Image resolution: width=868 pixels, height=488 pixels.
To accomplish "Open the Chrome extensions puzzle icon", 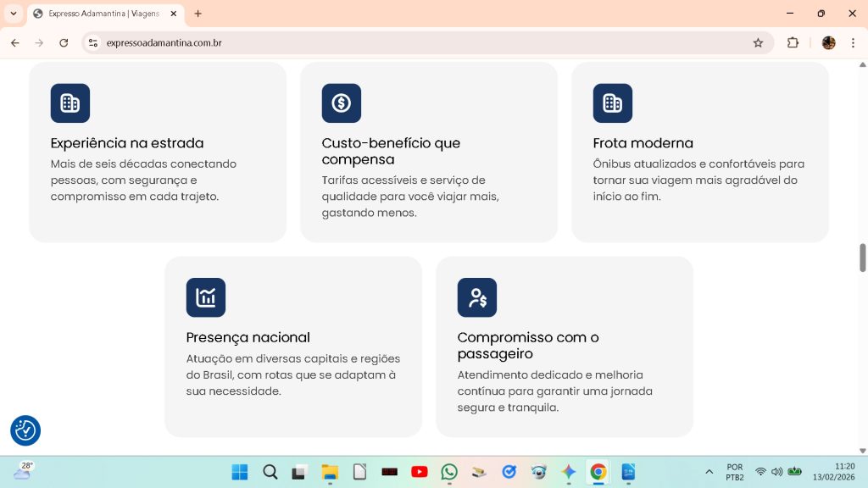I will (x=793, y=42).
